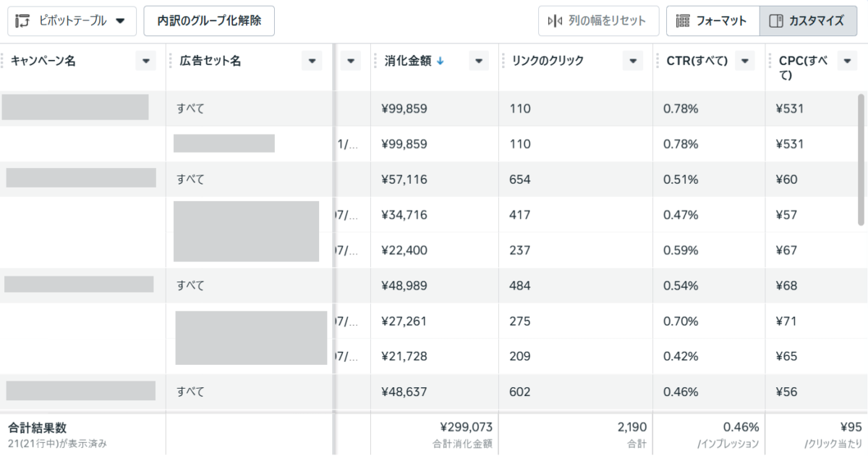
Task: Open the CTR(すべて) column options arrow
Action: pos(744,62)
